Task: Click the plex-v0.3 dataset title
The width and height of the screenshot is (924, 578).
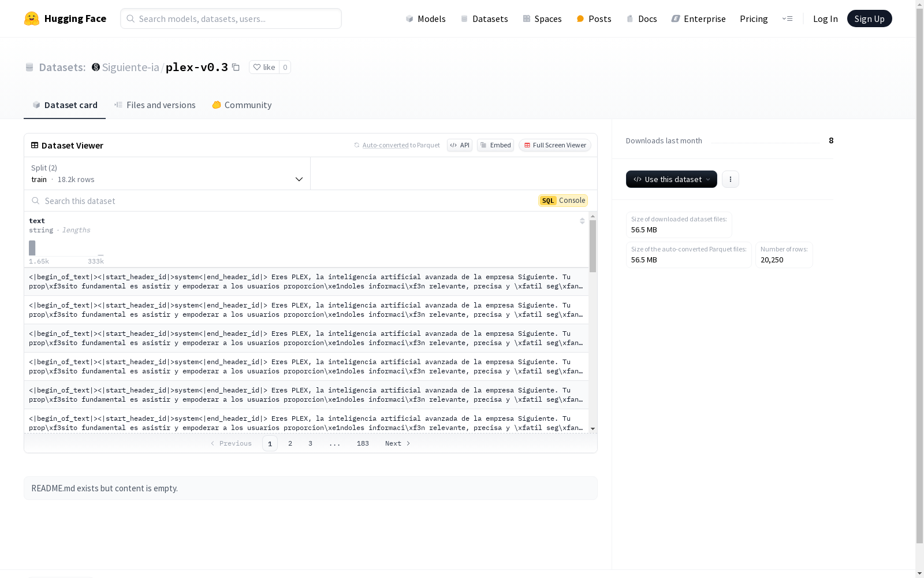Action: (x=197, y=67)
